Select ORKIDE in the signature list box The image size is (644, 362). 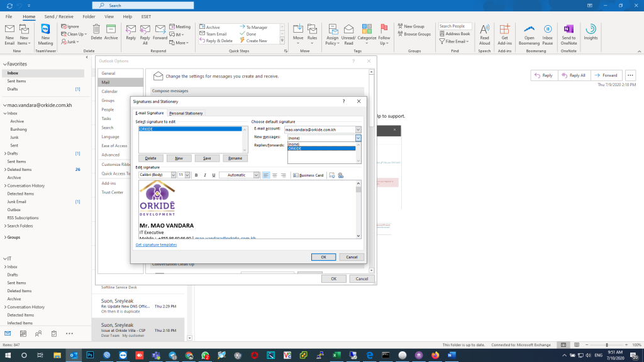click(190, 129)
